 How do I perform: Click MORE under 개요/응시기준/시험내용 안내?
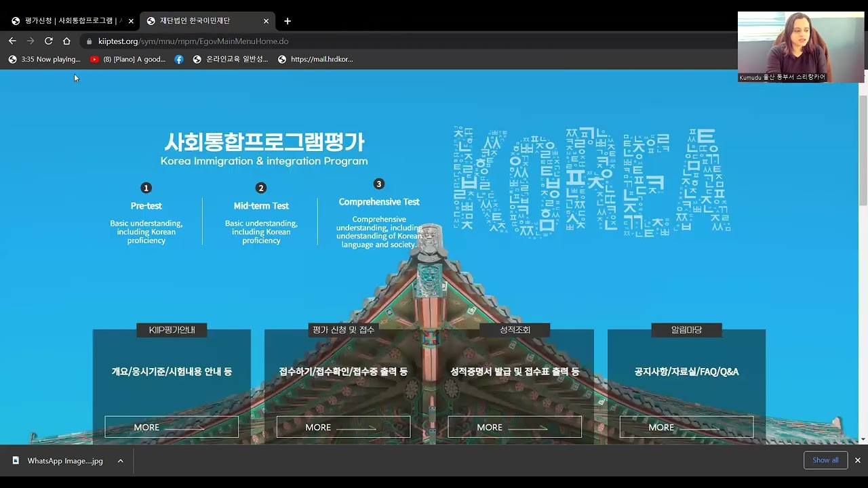pos(172,427)
